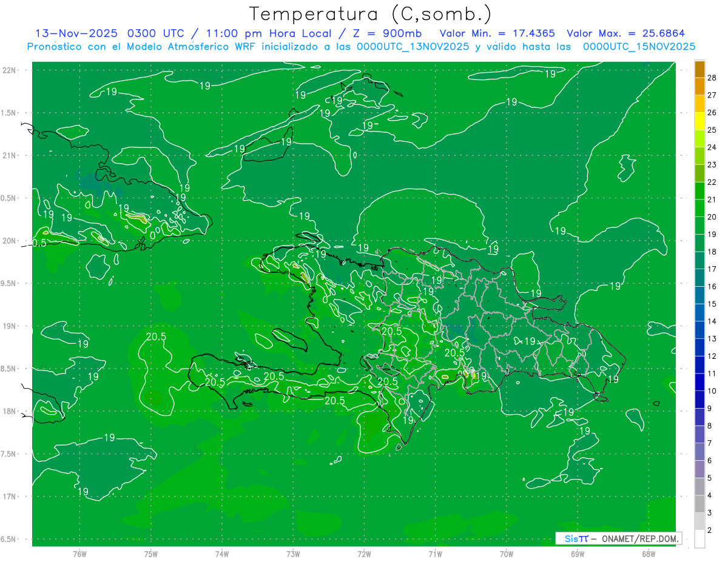Click the "68W" longitude axis label
This screenshot has width=728, height=562.
(x=648, y=554)
